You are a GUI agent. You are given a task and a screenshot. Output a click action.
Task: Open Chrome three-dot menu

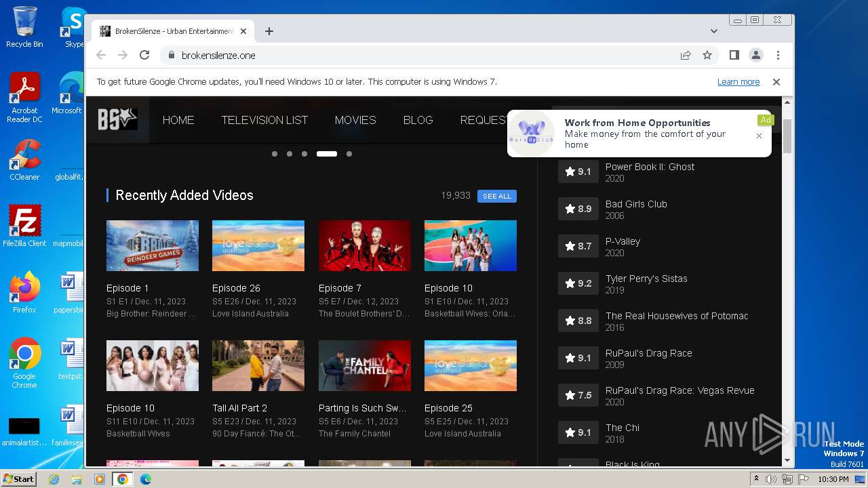[x=778, y=55]
